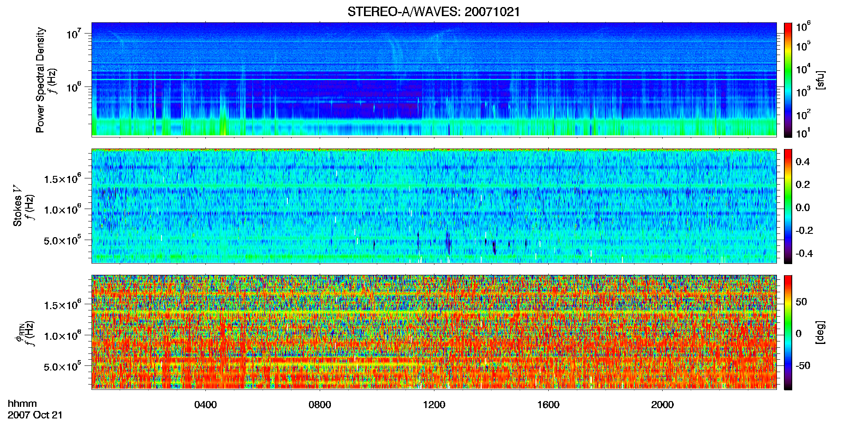868x447 pixels.
Task: Click the Stokes V spectrogram panel
Action: 434,206
